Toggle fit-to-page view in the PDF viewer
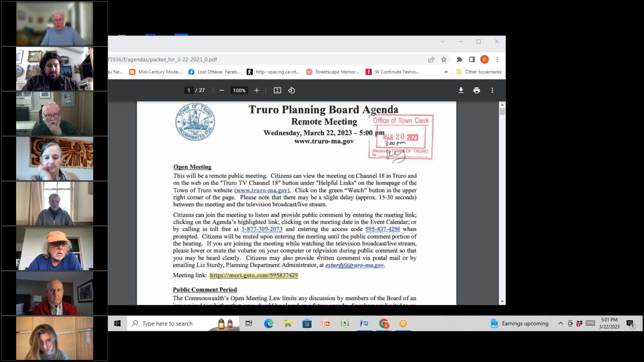644x362 pixels. click(x=277, y=90)
